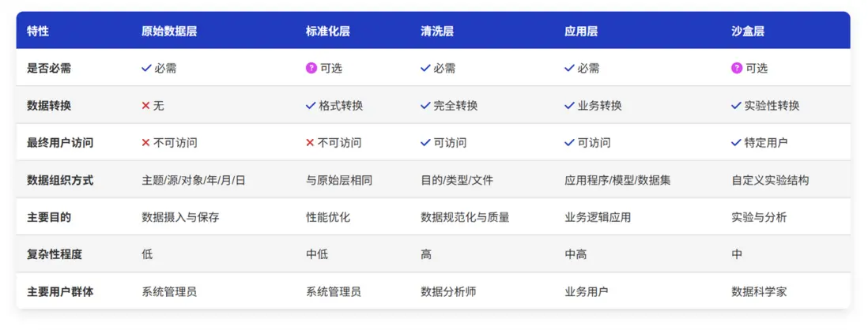Click the 数据组织方式 row label
The width and height of the screenshot is (868, 330).
(x=60, y=180)
